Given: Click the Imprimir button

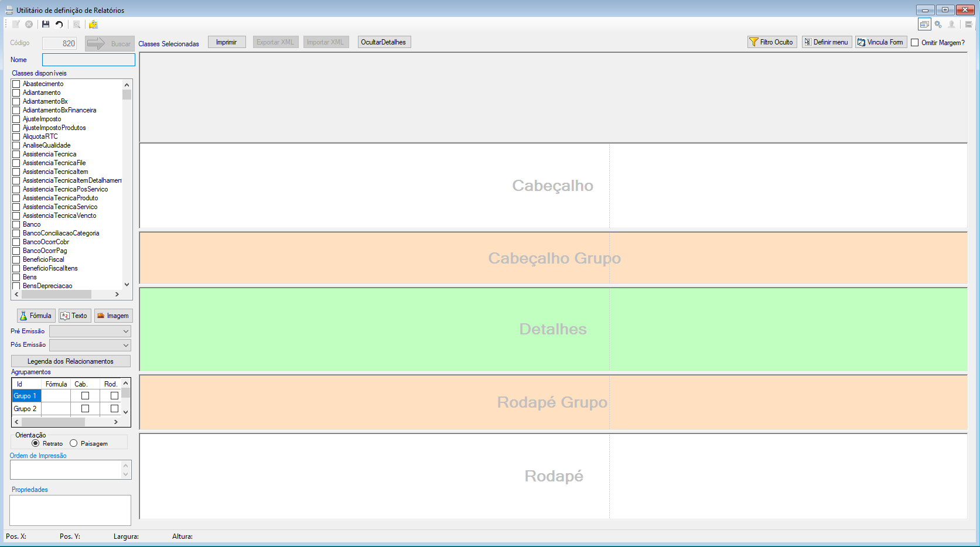Looking at the screenshot, I should [x=227, y=42].
